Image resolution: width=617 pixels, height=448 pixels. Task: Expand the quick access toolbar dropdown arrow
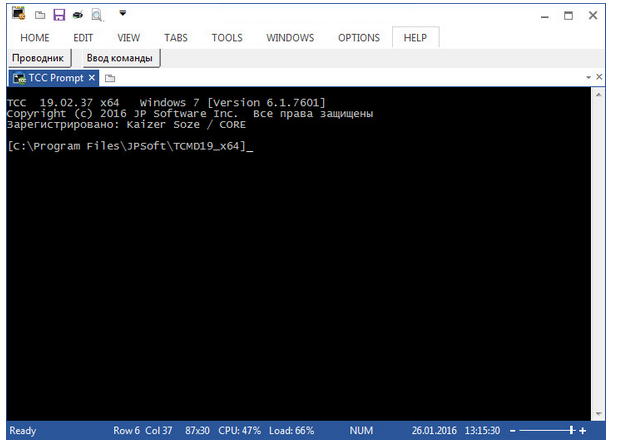point(123,13)
